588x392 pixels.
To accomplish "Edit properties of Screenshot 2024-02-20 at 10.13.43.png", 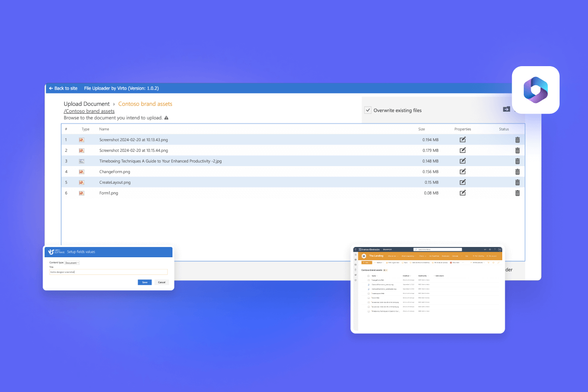I will [x=463, y=140].
